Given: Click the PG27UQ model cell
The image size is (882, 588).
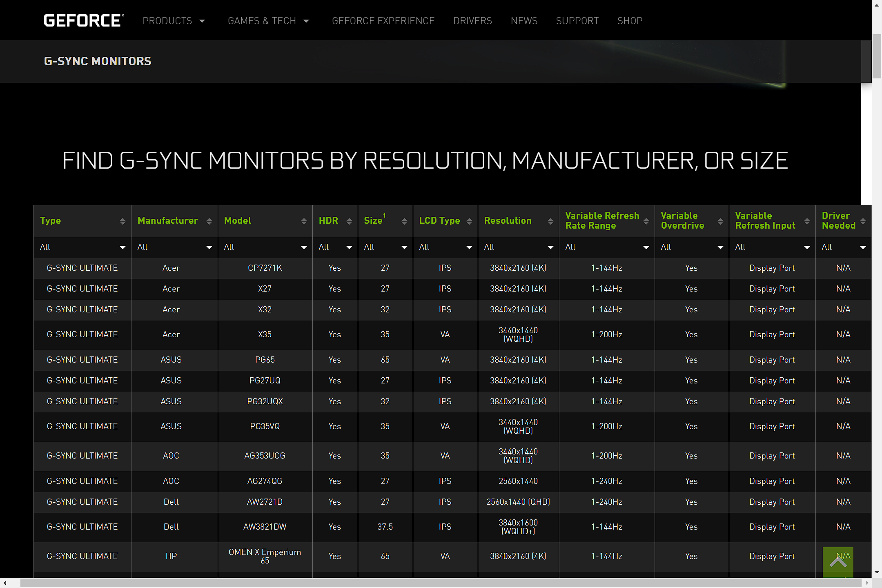Looking at the screenshot, I should pos(265,381).
